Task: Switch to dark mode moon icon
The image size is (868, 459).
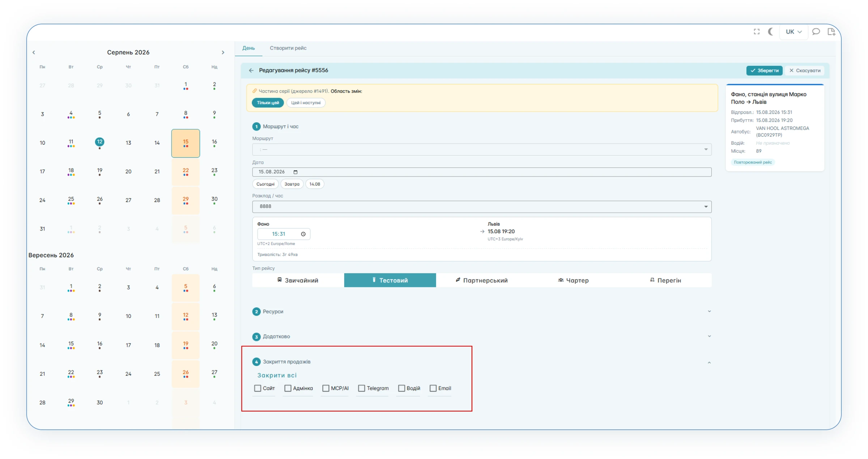Action: click(x=770, y=32)
